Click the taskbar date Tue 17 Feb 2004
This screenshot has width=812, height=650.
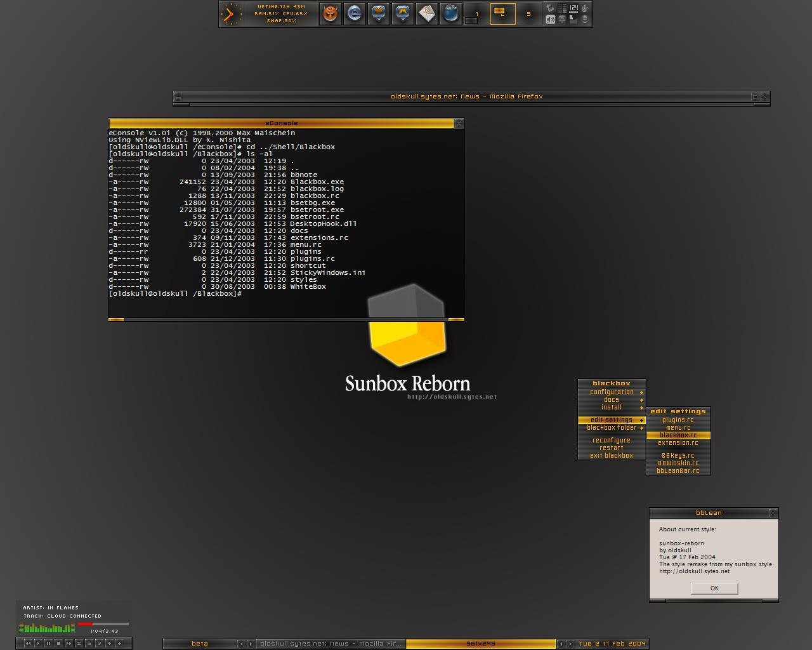[x=612, y=644]
